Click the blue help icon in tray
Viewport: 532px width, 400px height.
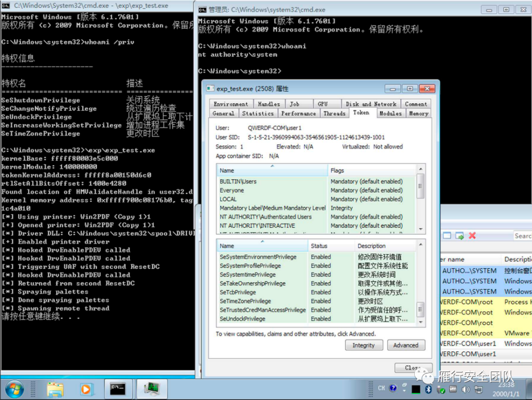click(x=393, y=388)
